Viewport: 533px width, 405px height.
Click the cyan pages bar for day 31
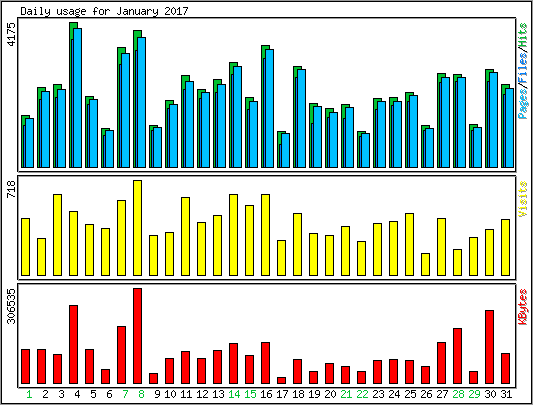click(509, 128)
